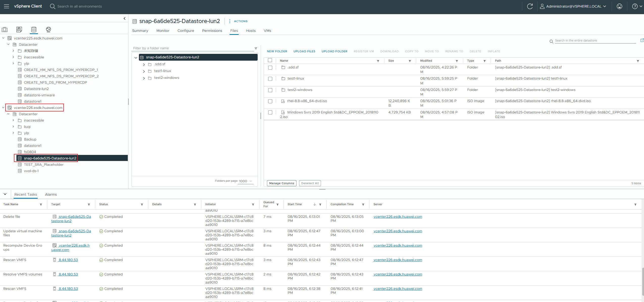This screenshot has width=644, height=302.
Task: Click the Search in the entire datastore field
Action: (595, 40)
